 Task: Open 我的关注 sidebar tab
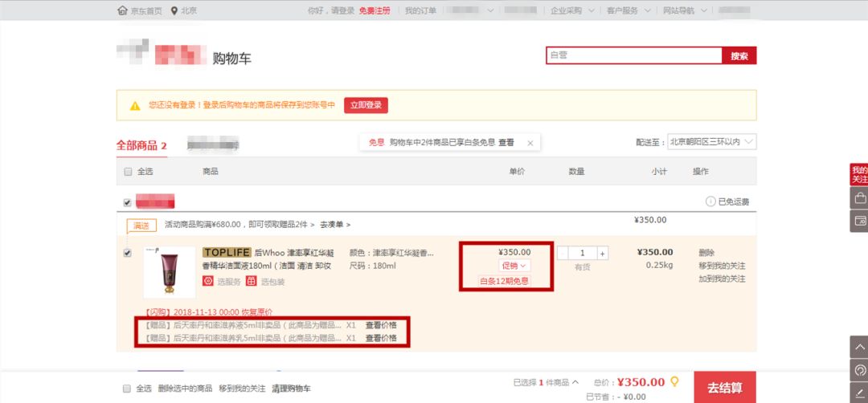859,175
